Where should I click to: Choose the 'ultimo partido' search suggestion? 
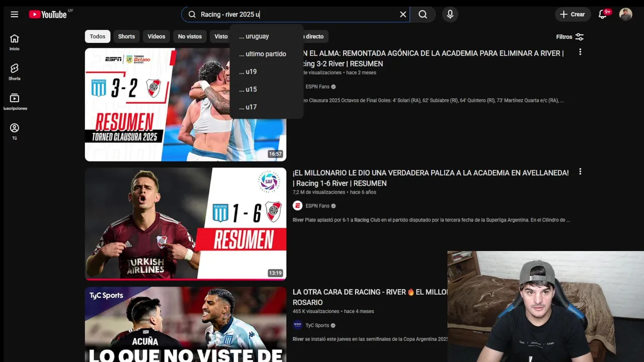coord(266,54)
